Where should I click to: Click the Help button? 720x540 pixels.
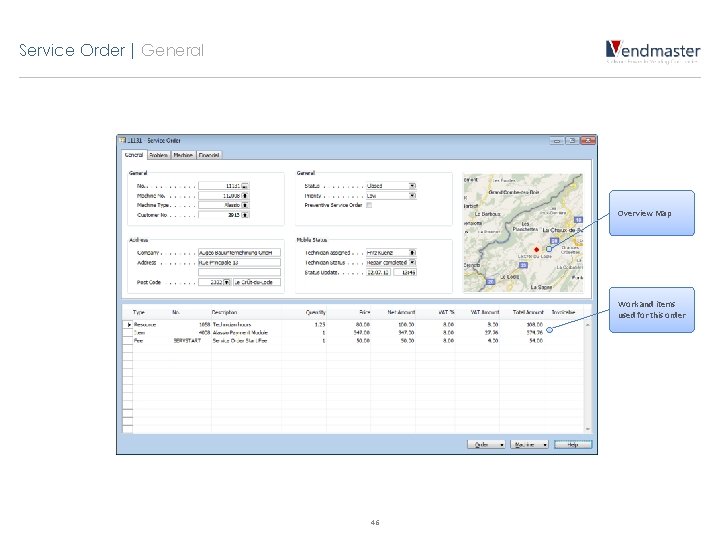pyautogui.click(x=573, y=444)
